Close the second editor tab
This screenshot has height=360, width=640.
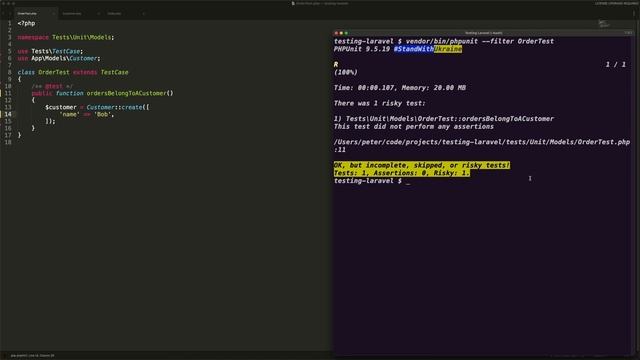point(98,13)
